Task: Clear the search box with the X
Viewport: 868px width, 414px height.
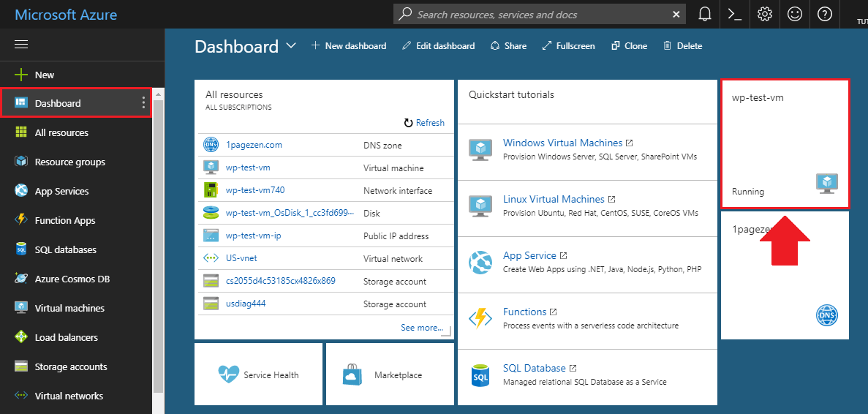Action: (676, 15)
